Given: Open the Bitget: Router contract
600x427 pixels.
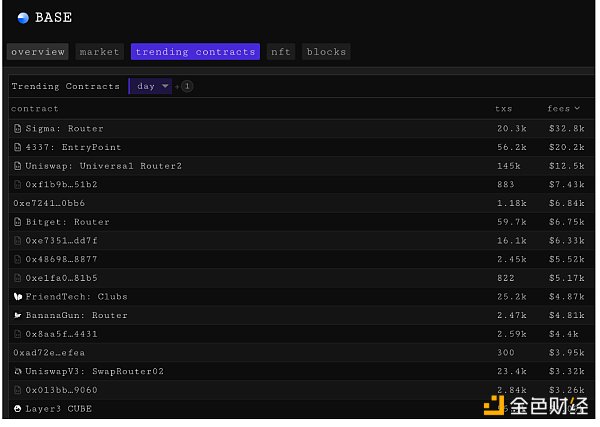Looking at the screenshot, I should coord(67,222).
